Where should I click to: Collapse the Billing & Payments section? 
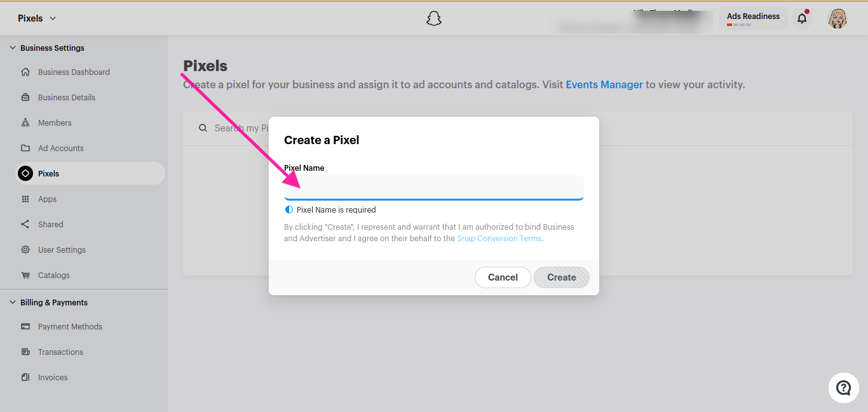pos(13,302)
